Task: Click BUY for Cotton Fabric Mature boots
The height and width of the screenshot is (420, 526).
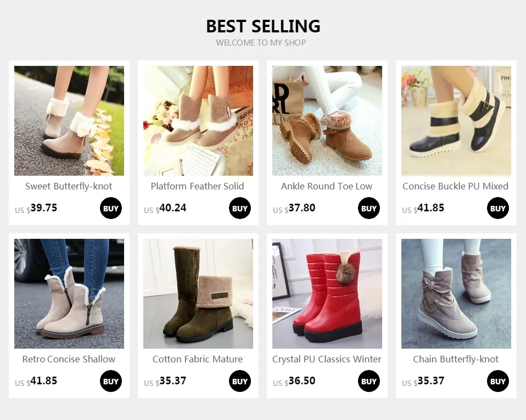Action: click(x=240, y=381)
